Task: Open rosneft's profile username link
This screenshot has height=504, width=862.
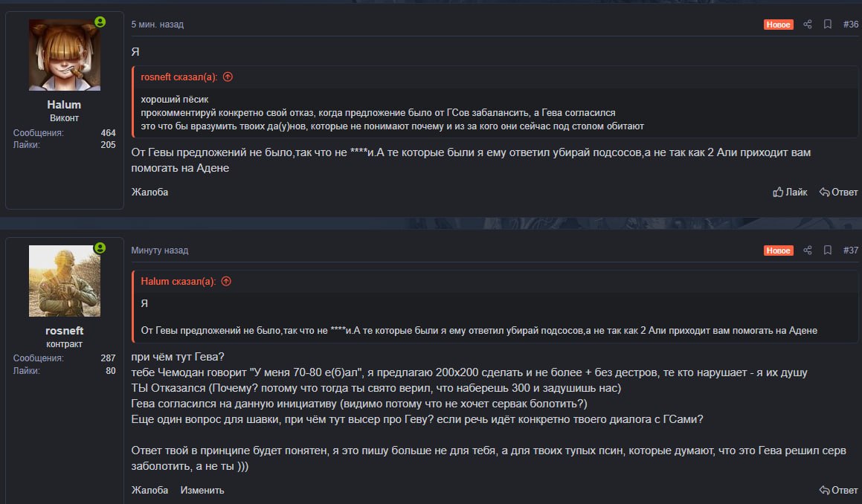Action: pos(64,330)
